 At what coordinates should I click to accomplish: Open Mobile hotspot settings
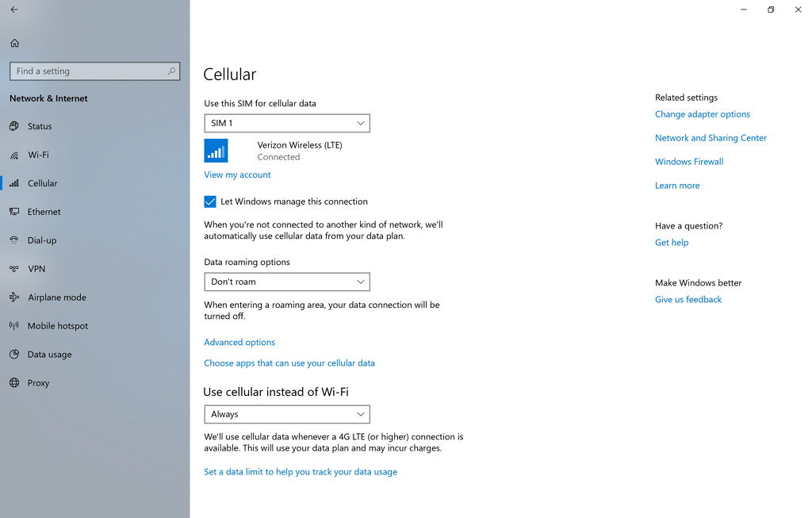tap(95, 325)
